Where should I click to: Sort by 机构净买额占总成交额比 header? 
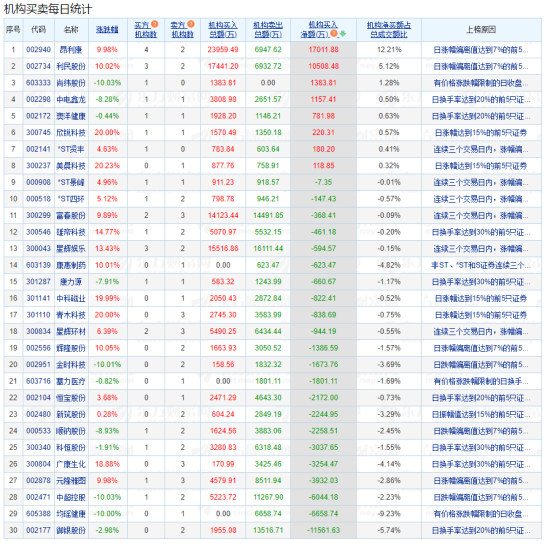pyautogui.click(x=389, y=29)
